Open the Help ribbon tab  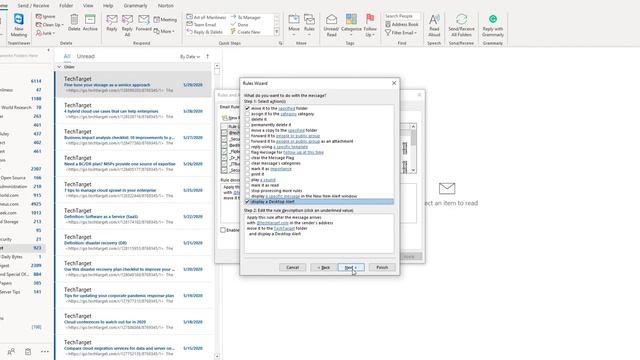[x=108, y=6]
